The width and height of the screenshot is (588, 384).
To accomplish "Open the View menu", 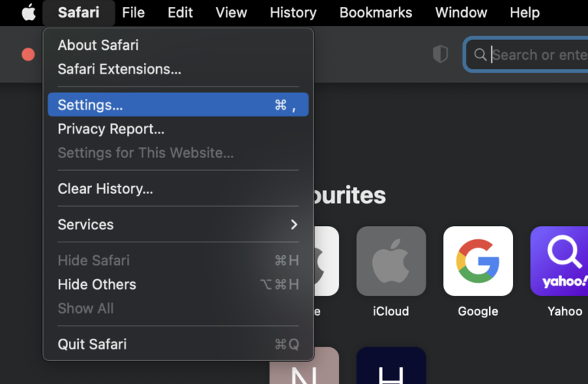I will (231, 13).
